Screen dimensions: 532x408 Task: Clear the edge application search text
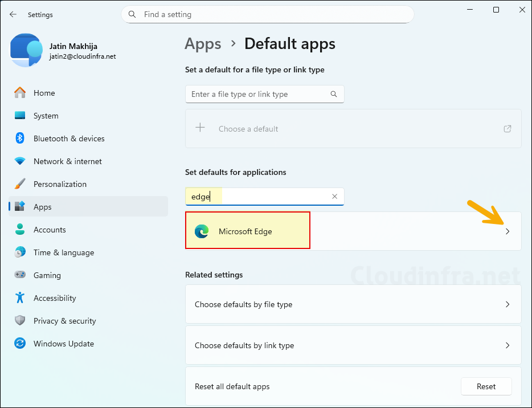(x=335, y=197)
